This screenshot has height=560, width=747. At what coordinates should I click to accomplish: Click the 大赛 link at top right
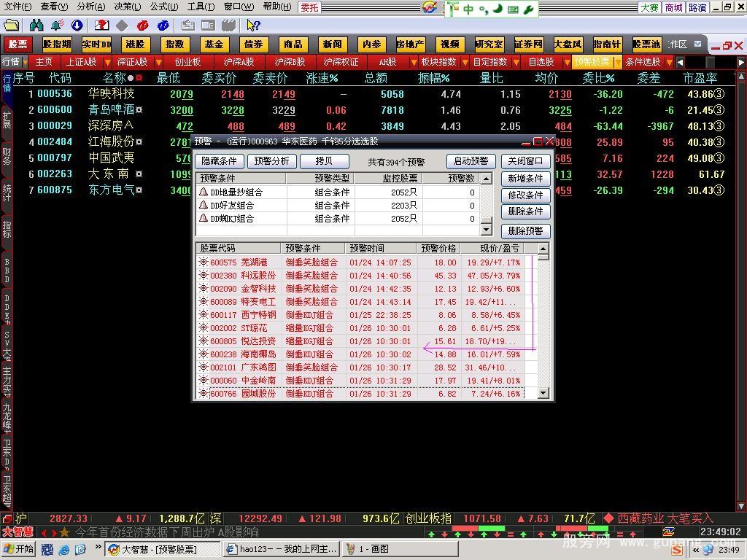click(649, 7)
